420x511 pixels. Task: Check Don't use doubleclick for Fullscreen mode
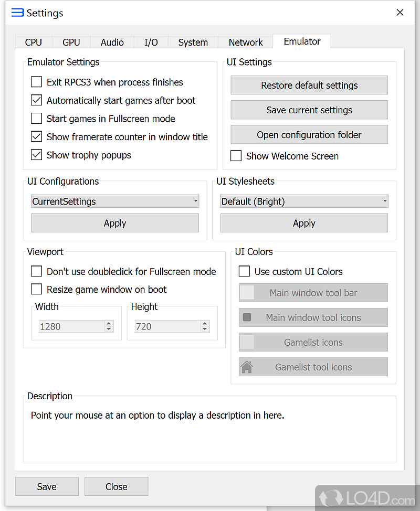coord(37,271)
